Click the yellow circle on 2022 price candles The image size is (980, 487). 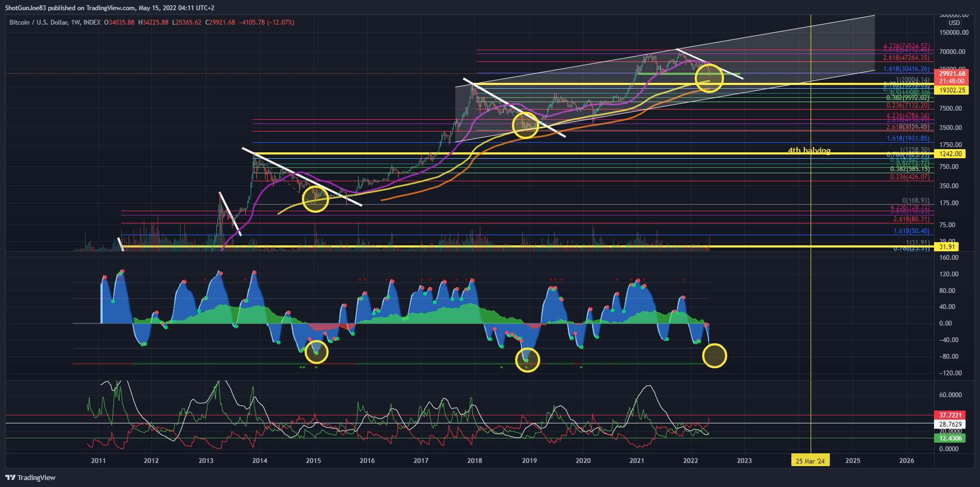click(709, 79)
